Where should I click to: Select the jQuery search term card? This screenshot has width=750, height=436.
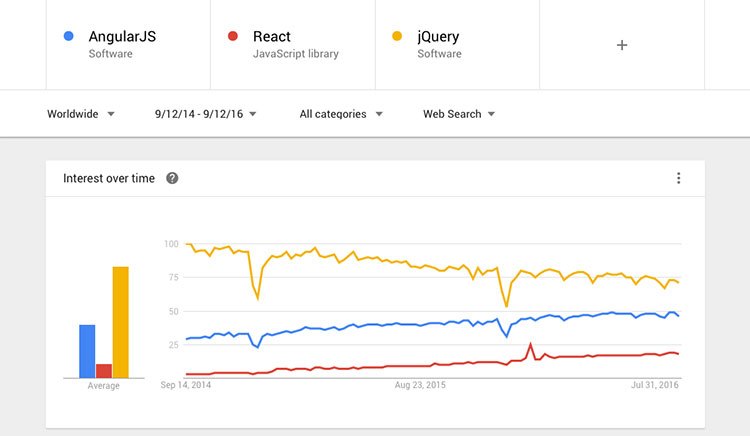point(458,44)
